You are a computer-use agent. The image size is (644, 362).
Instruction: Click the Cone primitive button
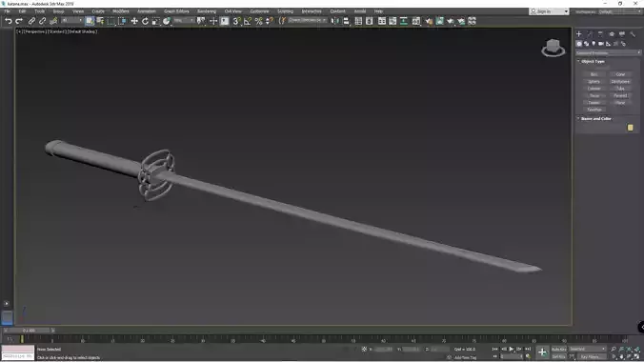(620, 74)
